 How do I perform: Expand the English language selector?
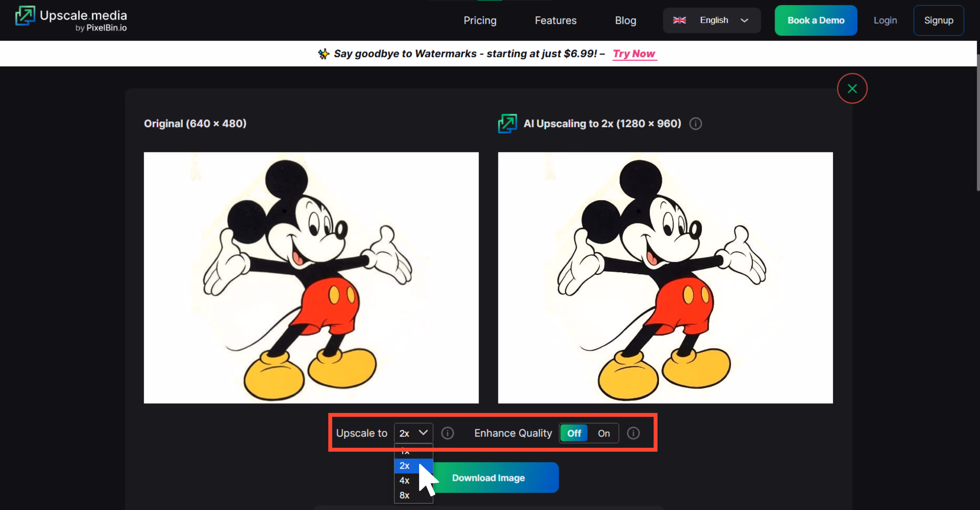point(711,20)
